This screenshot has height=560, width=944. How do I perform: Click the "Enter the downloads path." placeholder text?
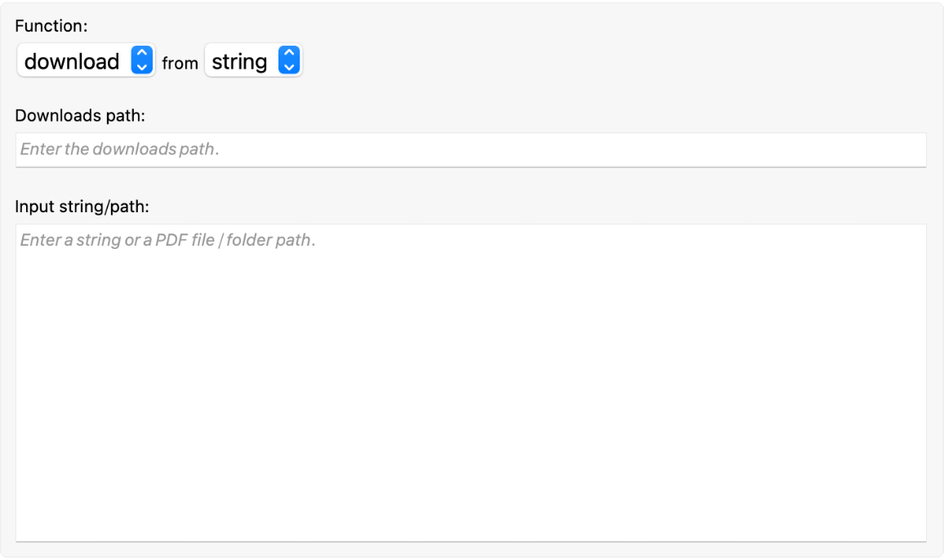point(119,150)
